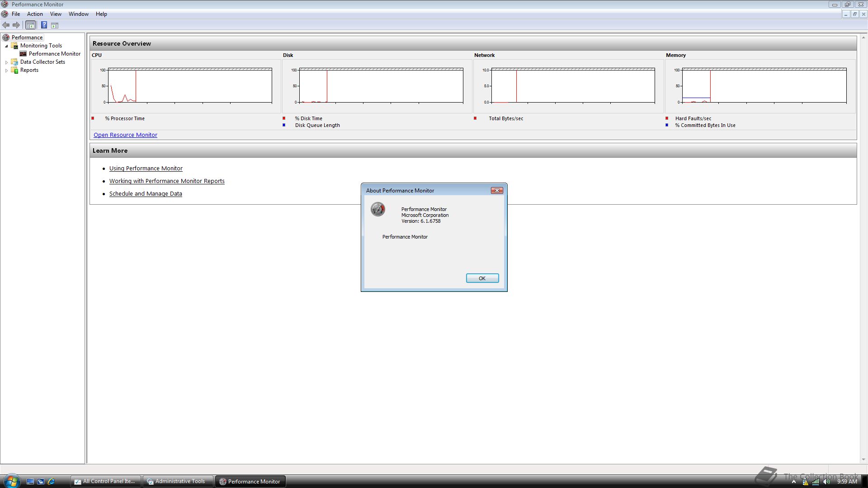Click the blue Disk Queue Length legend swatch
Image resolution: width=868 pixels, height=488 pixels.
tap(284, 125)
